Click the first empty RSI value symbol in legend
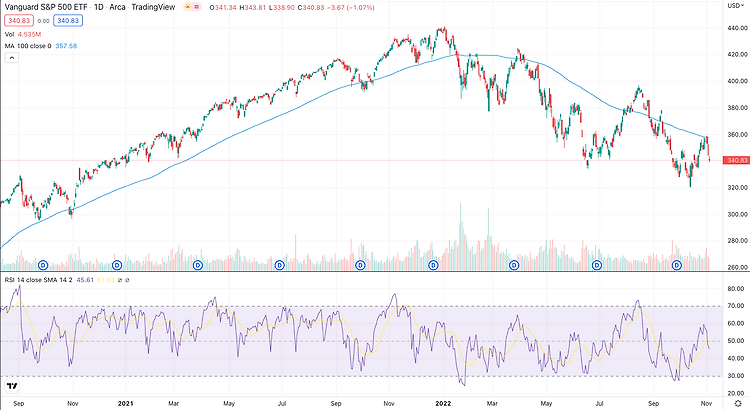The height and width of the screenshot is (410, 750). 120,280
